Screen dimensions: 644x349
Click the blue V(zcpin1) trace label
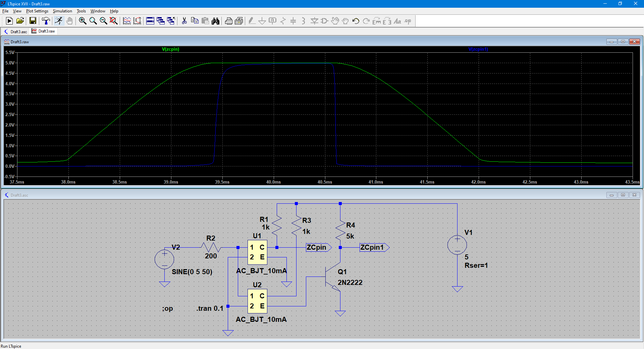478,49
